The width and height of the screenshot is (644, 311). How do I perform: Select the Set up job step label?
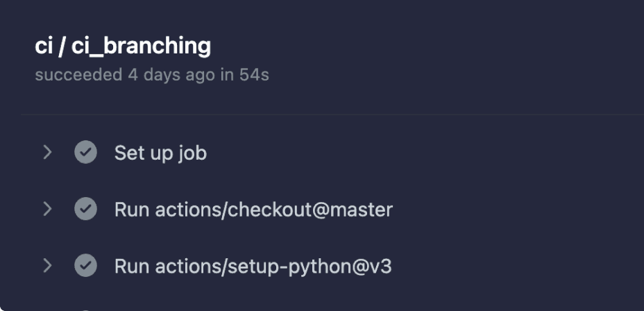(x=160, y=153)
